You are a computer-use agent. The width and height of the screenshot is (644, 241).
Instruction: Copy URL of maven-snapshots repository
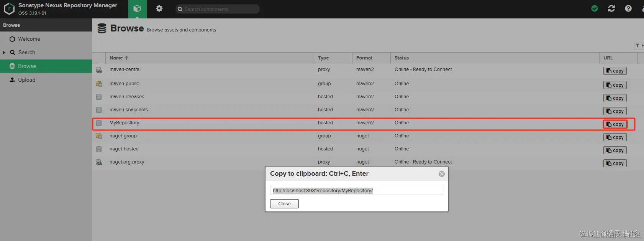[x=615, y=111]
